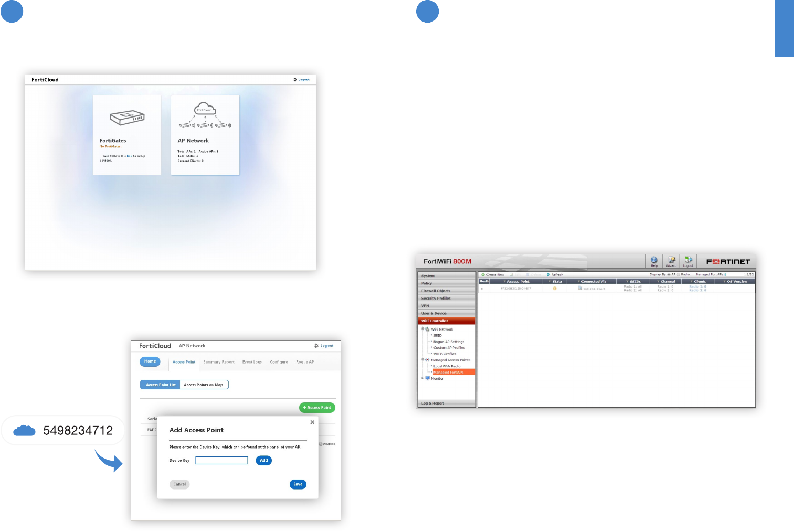Follow the setup 'link' in FortiGates card

129,156
